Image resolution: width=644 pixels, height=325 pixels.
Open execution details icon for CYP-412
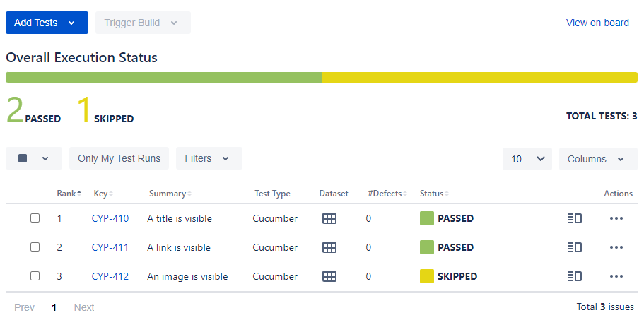[x=574, y=276]
